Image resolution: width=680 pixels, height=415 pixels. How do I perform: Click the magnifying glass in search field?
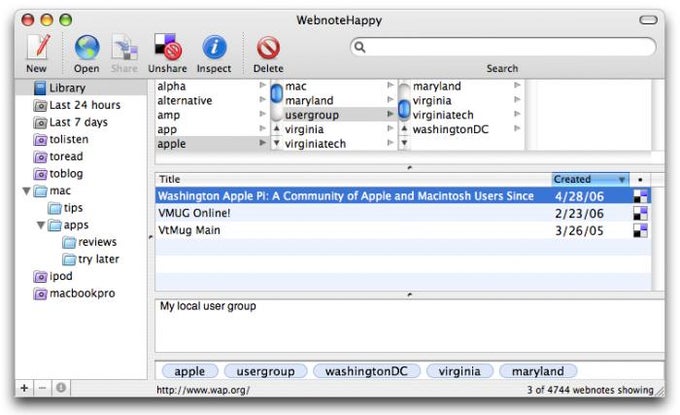coord(360,47)
